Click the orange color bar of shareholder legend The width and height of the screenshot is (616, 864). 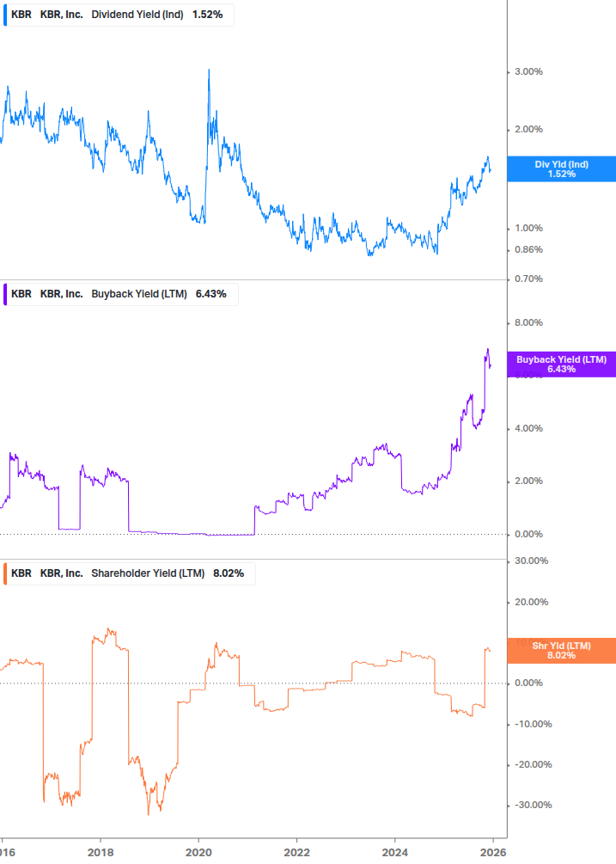click(x=5, y=573)
